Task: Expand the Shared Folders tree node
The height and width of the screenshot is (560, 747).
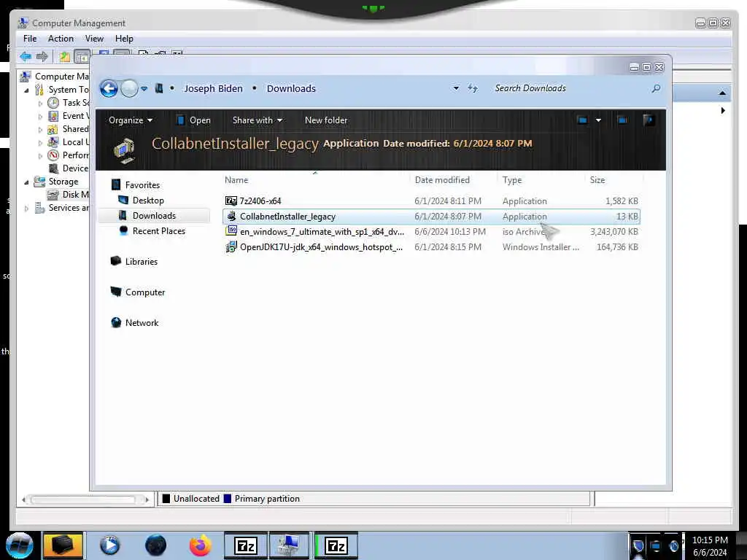Action: [41, 130]
